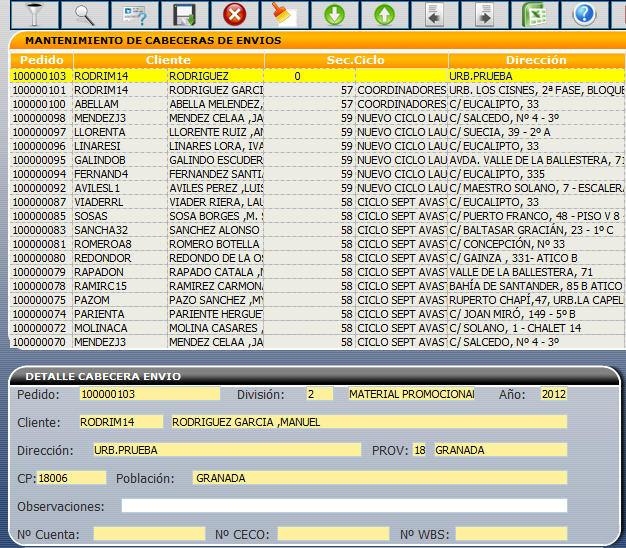Screen dimensions: 626x548
Task: Click the Nº Cuenta input field
Action: 148,534
